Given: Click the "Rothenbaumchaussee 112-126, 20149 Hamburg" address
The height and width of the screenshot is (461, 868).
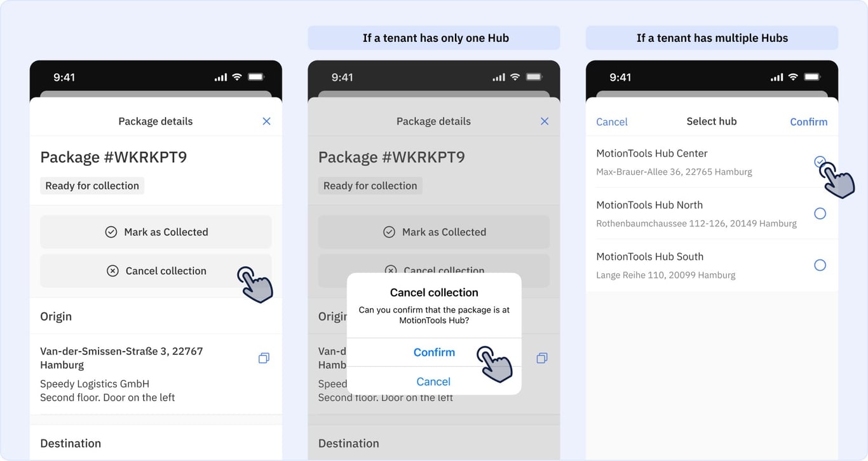Looking at the screenshot, I should (696, 223).
